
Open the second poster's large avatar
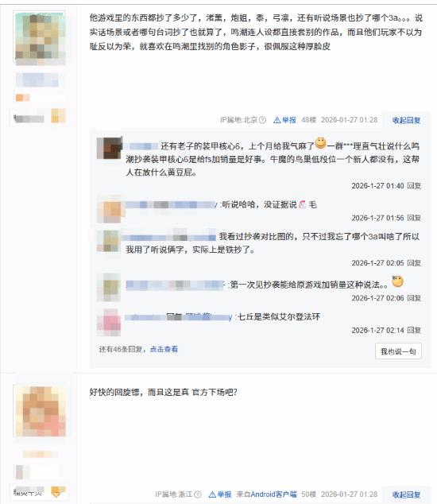pos(40,411)
